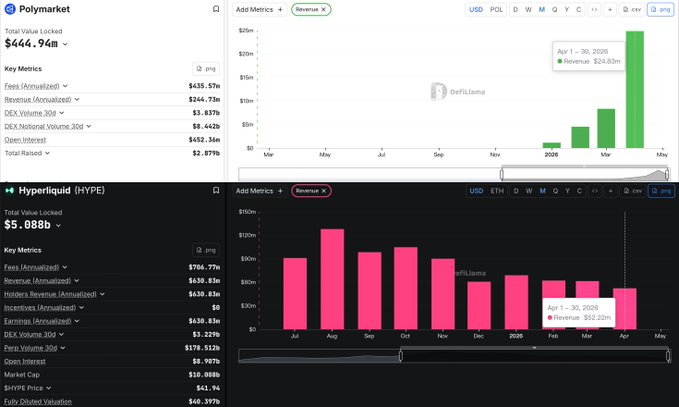
Task: Click left handle of Polymarket range slider
Action: 501,174
